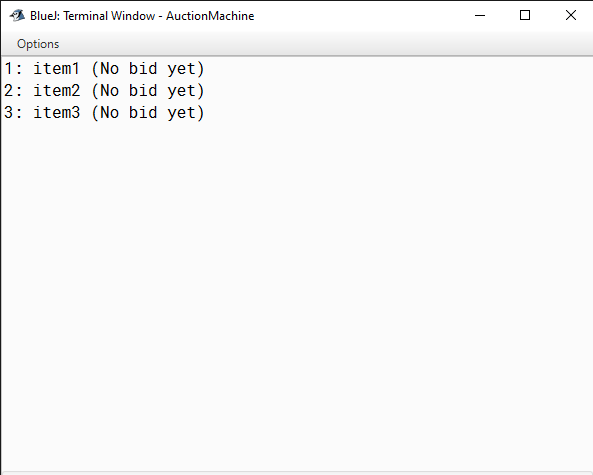Click "(No" on the item1 line

pyautogui.click(x=105, y=69)
